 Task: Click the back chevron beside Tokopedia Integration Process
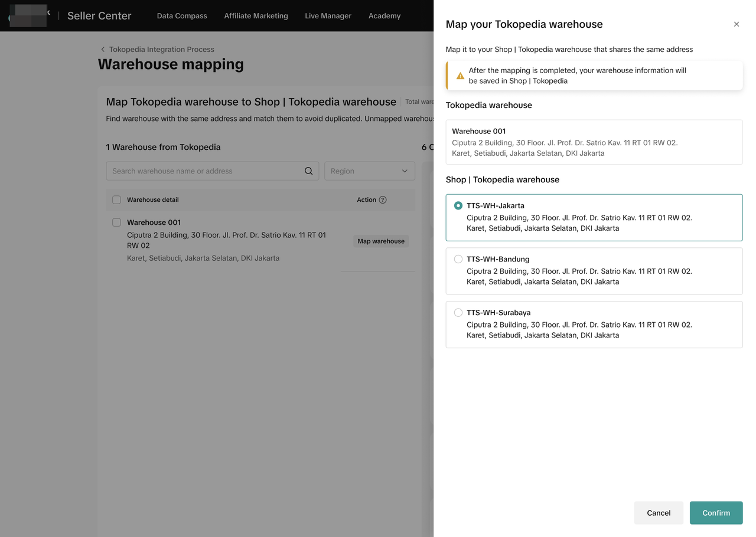coord(103,50)
